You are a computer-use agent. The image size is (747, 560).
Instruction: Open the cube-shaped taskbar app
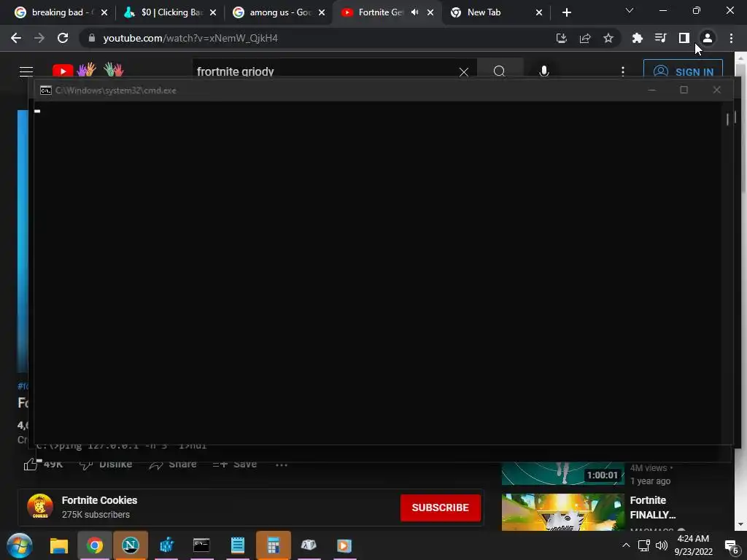(x=309, y=545)
